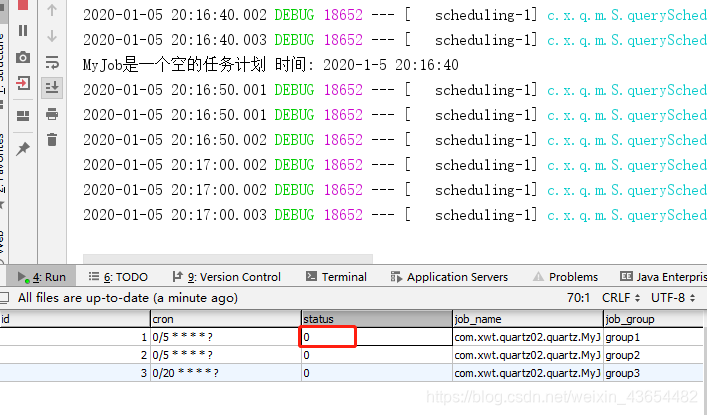Select the status column header
Screen dimensions: 707x415
pos(376,319)
